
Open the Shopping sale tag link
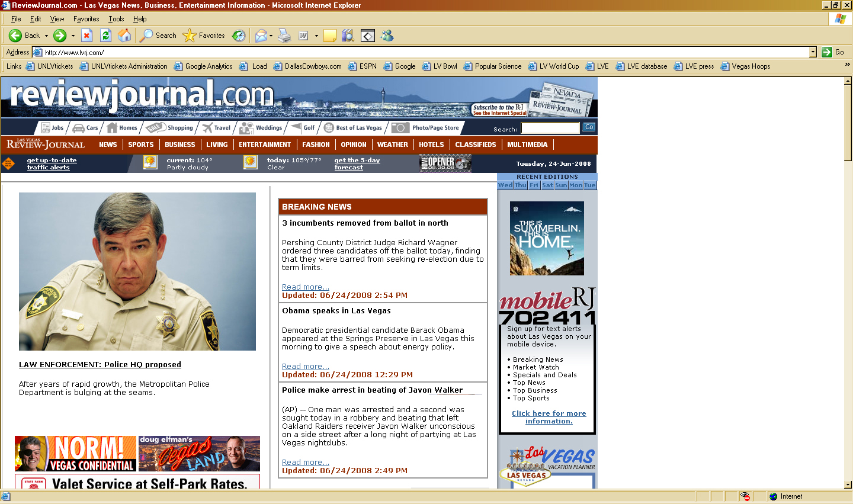click(169, 127)
